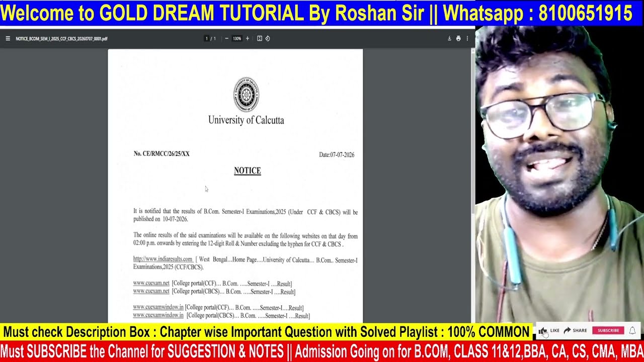Screen dimensions: 644x362
Task: Open the PDF viewer sidebar menu icon
Action: tap(8, 38)
